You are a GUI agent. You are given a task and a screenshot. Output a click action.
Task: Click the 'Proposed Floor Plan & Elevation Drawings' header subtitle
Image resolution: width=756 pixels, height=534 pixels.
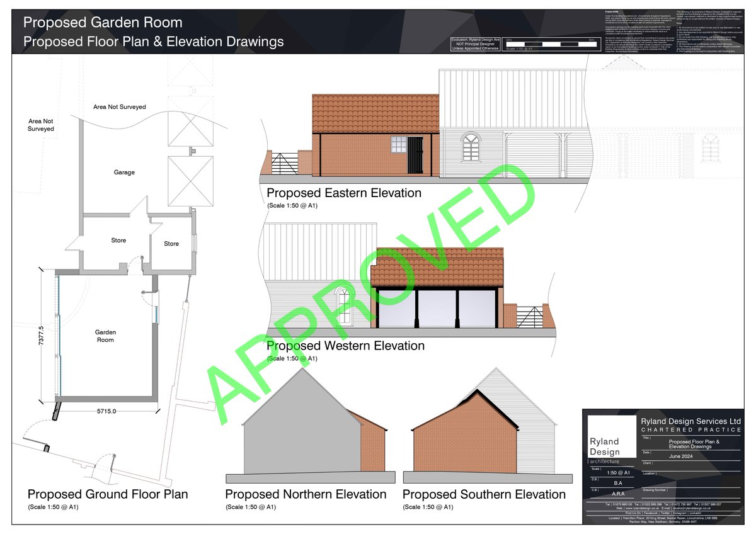pos(153,42)
